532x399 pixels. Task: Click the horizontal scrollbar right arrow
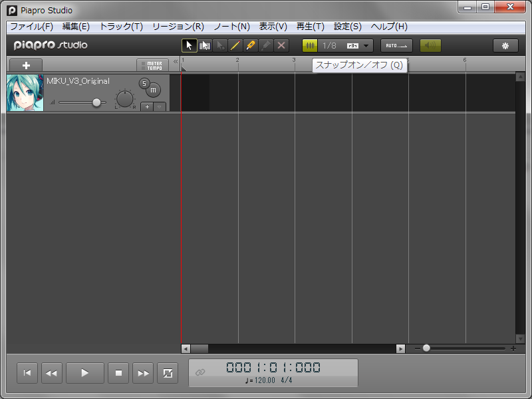click(x=401, y=348)
